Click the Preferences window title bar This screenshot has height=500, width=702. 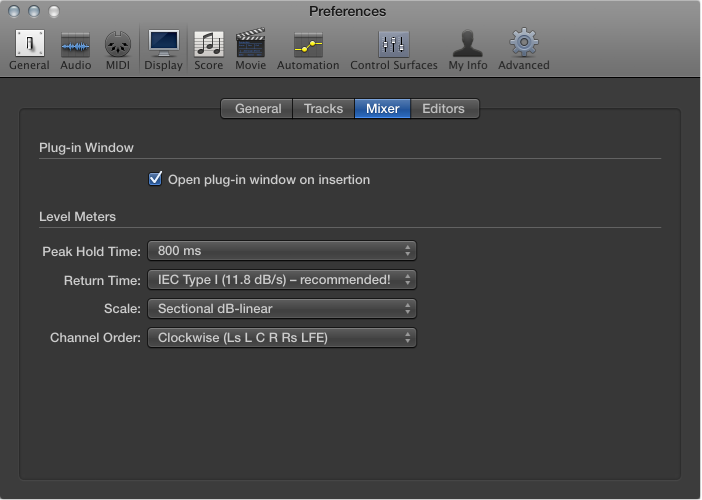click(347, 11)
